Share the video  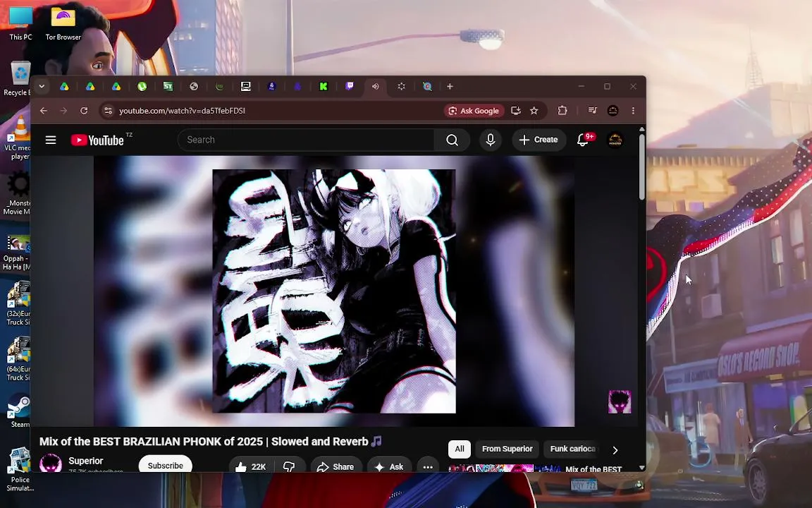tap(336, 466)
